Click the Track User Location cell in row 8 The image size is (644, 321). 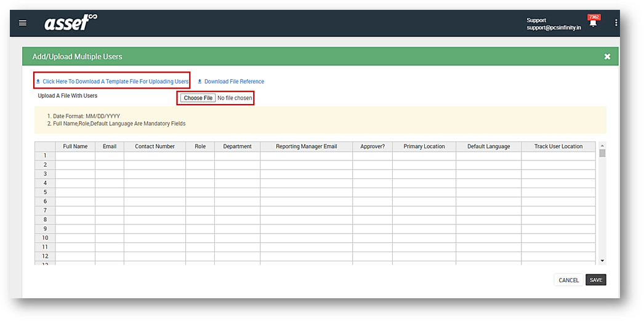(x=558, y=220)
